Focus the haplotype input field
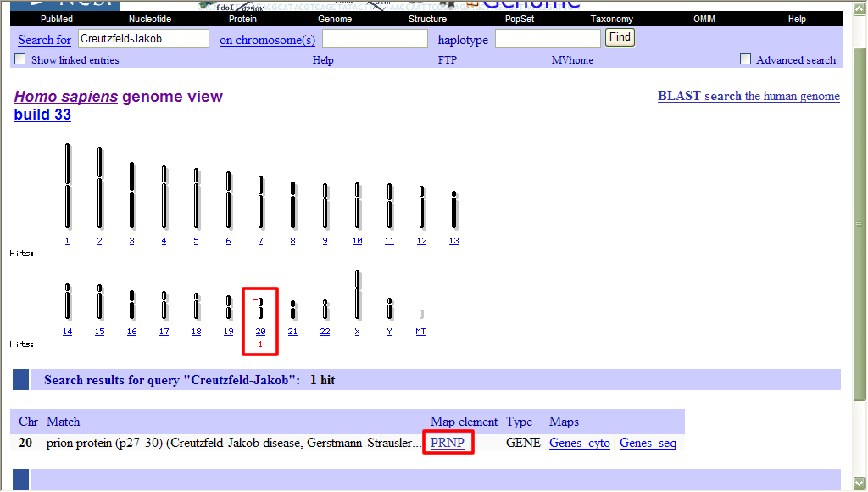This screenshot has width=868, height=492. [548, 38]
